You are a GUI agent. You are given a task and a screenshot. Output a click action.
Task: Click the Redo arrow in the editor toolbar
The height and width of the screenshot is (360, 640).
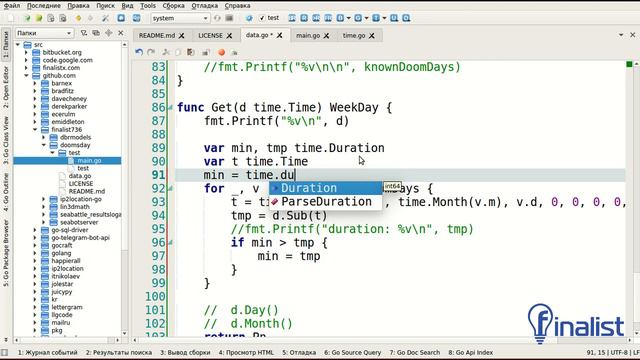click(x=151, y=52)
